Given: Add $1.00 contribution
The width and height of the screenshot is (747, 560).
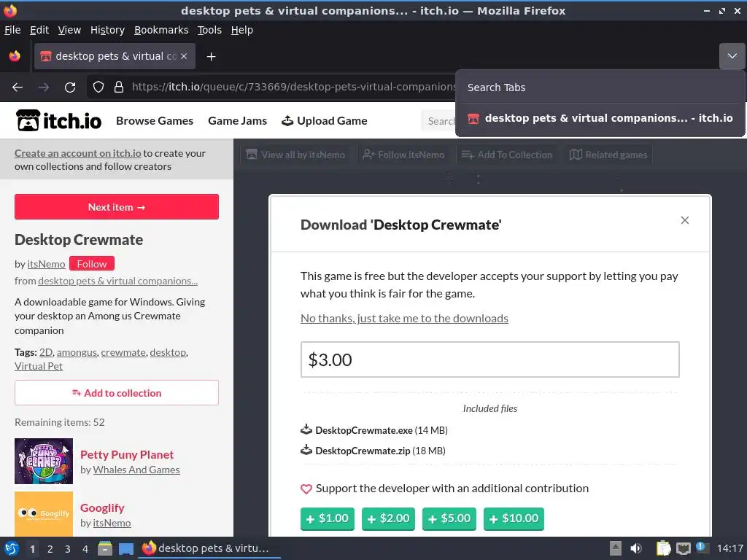Looking at the screenshot, I should pyautogui.click(x=328, y=518).
